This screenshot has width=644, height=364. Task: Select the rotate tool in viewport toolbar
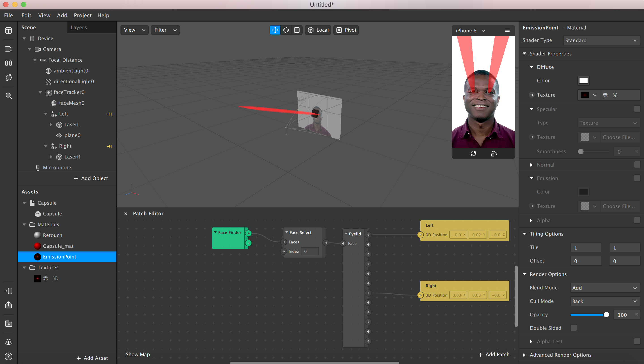286,30
